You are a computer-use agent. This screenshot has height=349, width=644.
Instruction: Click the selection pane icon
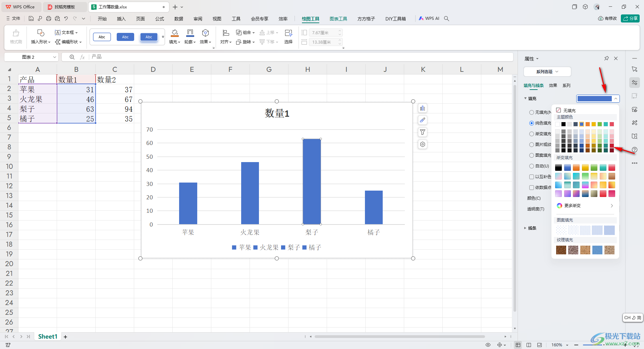coord(288,33)
